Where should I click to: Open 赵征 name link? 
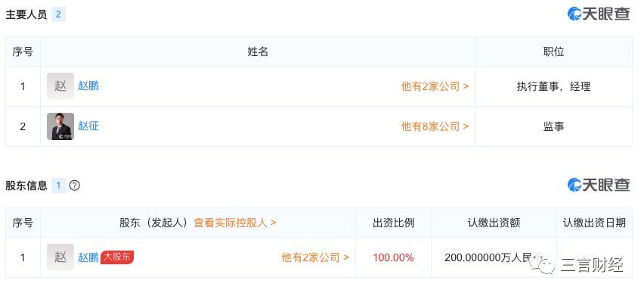[x=88, y=126]
